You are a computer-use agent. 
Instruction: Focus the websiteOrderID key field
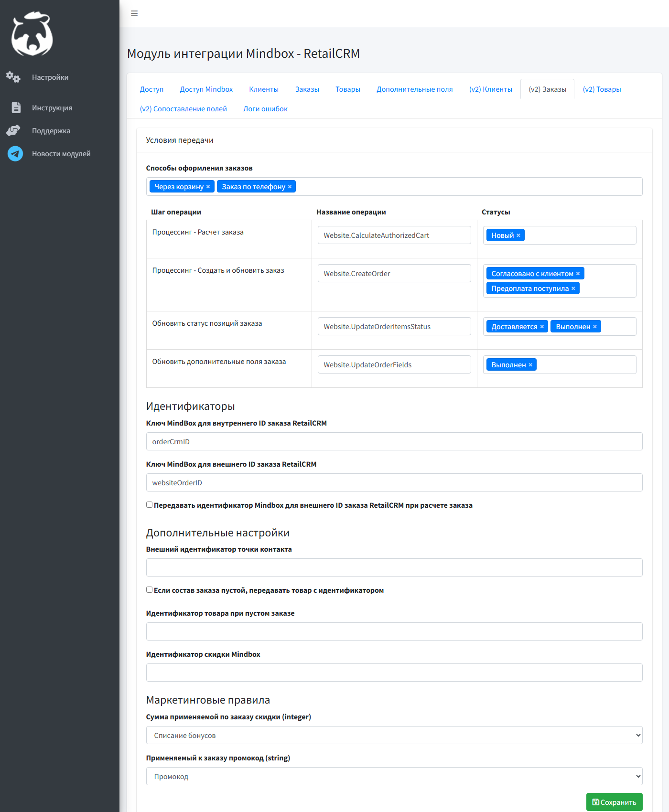(394, 482)
